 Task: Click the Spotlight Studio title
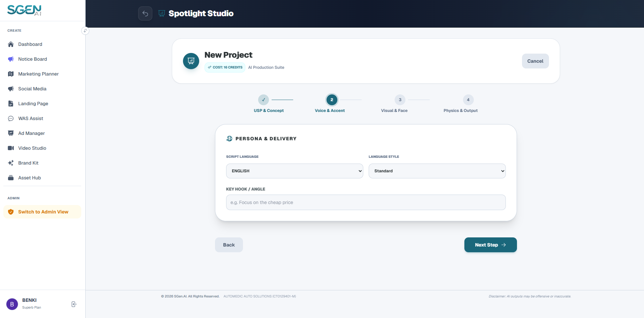(201, 13)
